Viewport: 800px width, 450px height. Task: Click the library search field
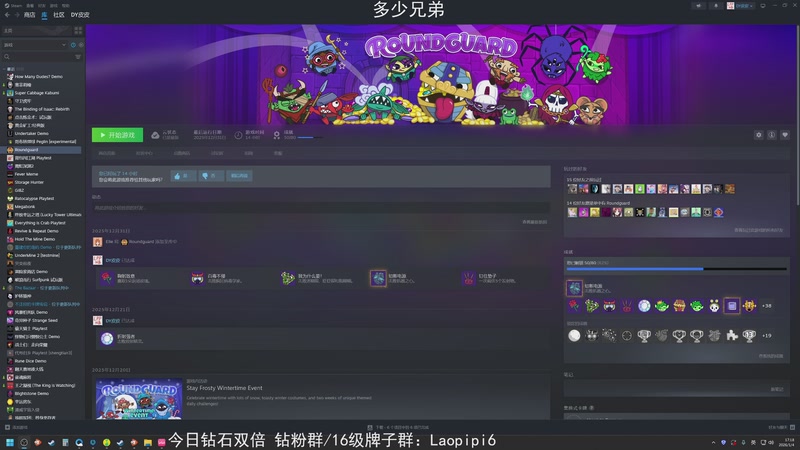[38, 57]
